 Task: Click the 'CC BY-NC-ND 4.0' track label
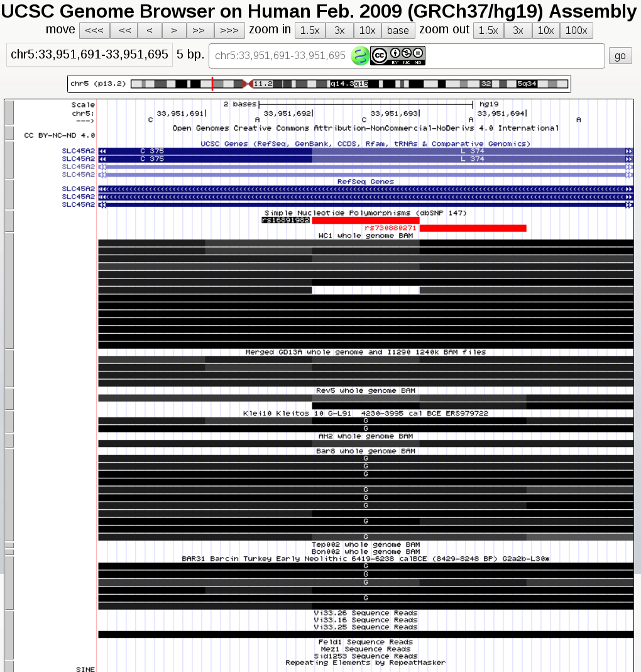coord(60,135)
